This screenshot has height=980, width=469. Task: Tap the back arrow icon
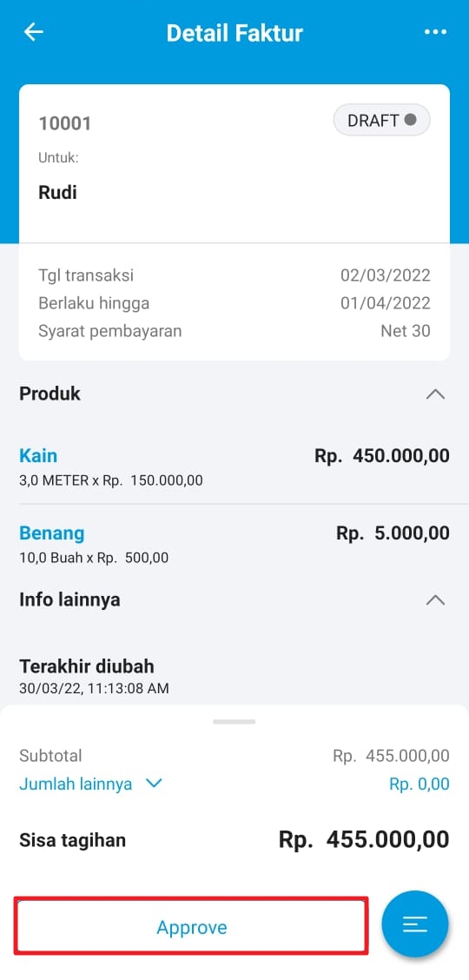pyautogui.click(x=33, y=32)
